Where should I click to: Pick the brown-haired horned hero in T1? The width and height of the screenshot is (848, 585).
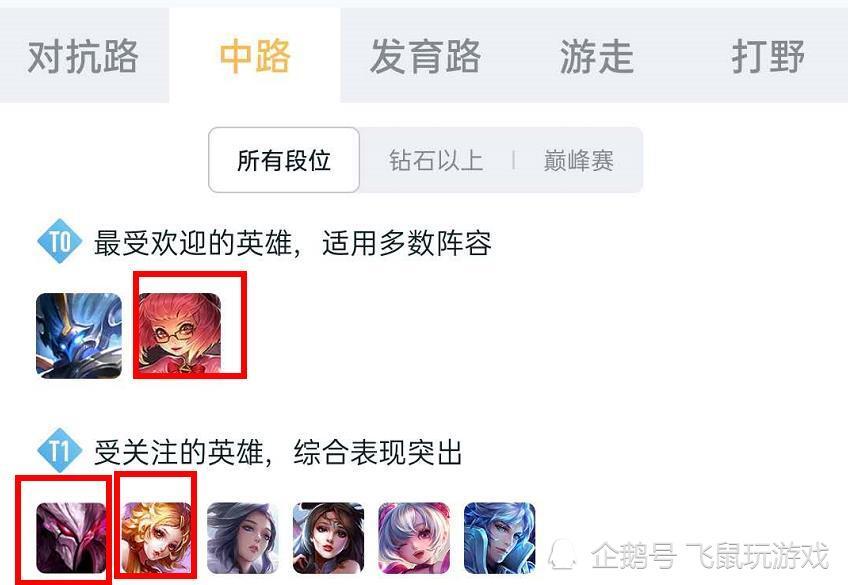tap(328, 538)
